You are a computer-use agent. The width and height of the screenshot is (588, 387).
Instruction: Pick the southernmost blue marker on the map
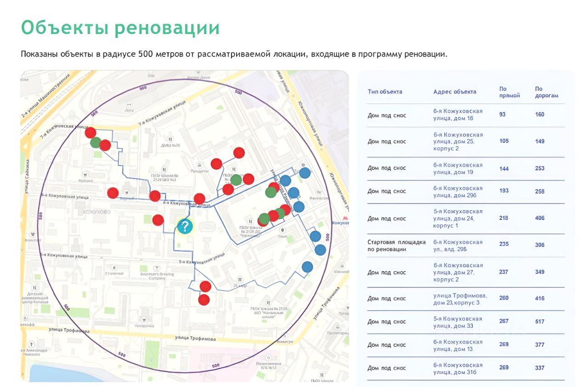coord(307,266)
